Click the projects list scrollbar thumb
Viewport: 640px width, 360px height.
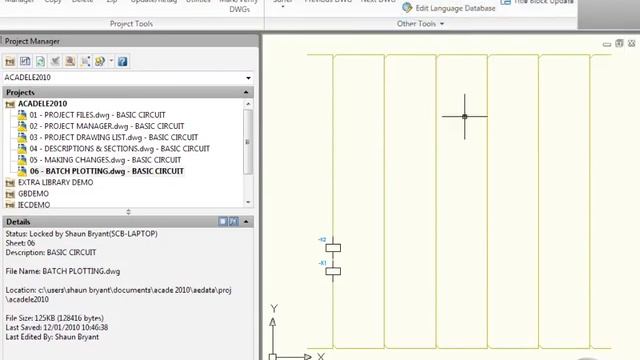click(x=248, y=142)
